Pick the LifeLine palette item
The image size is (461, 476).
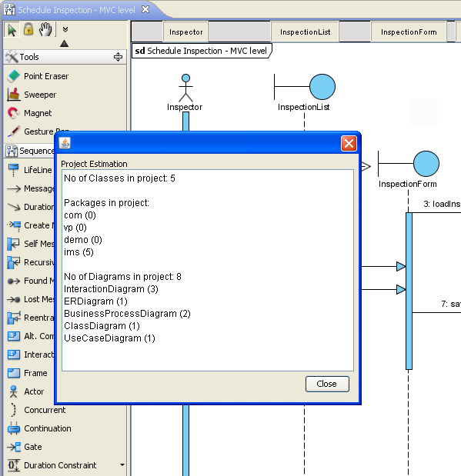30,170
